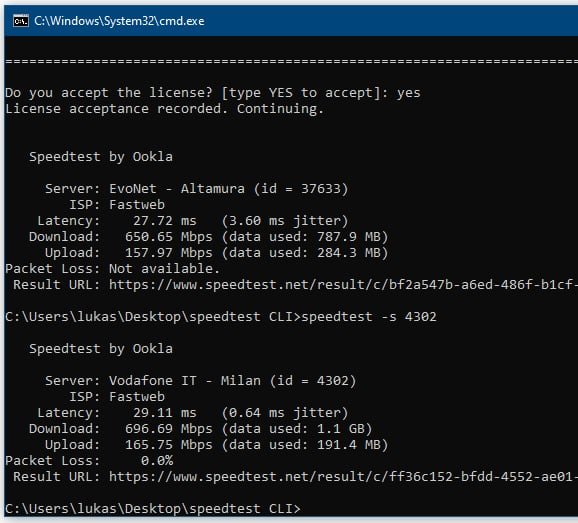Click 'Packet Loss: Not available.' text
The width and height of the screenshot is (578, 523).
click(112, 269)
